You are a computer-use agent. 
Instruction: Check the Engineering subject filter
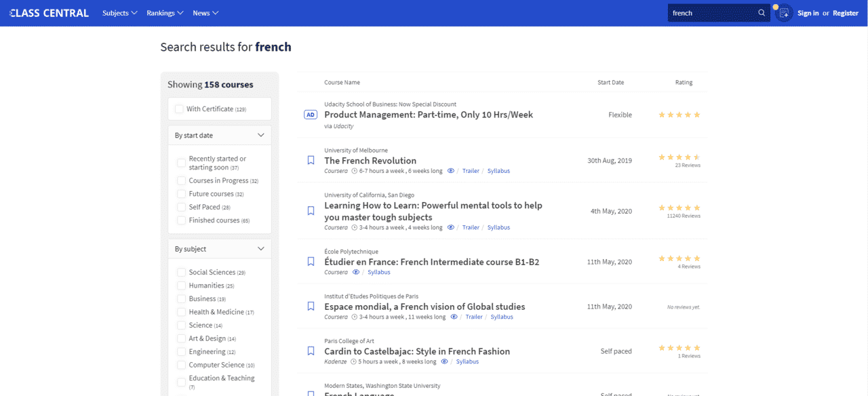181,351
